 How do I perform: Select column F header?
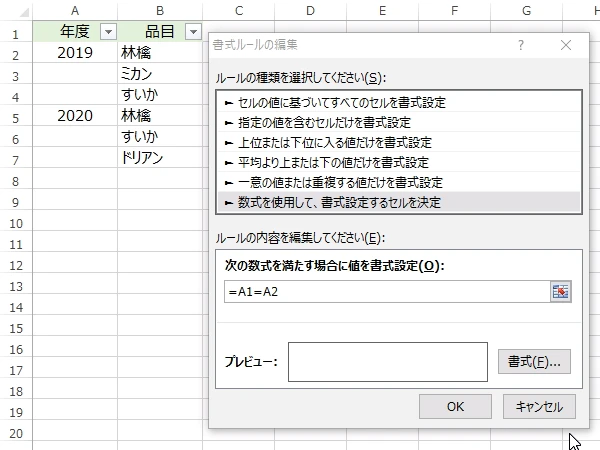[454, 10]
